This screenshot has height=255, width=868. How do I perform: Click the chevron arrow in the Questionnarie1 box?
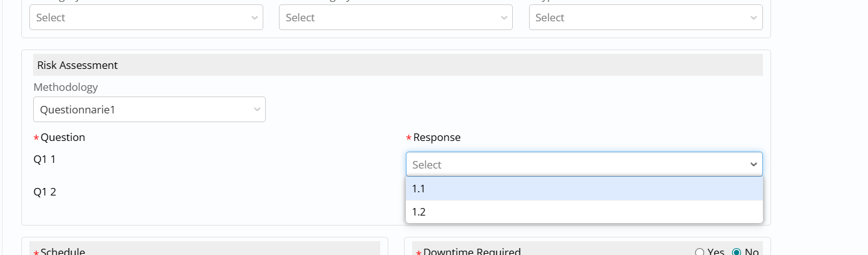click(x=257, y=110)
